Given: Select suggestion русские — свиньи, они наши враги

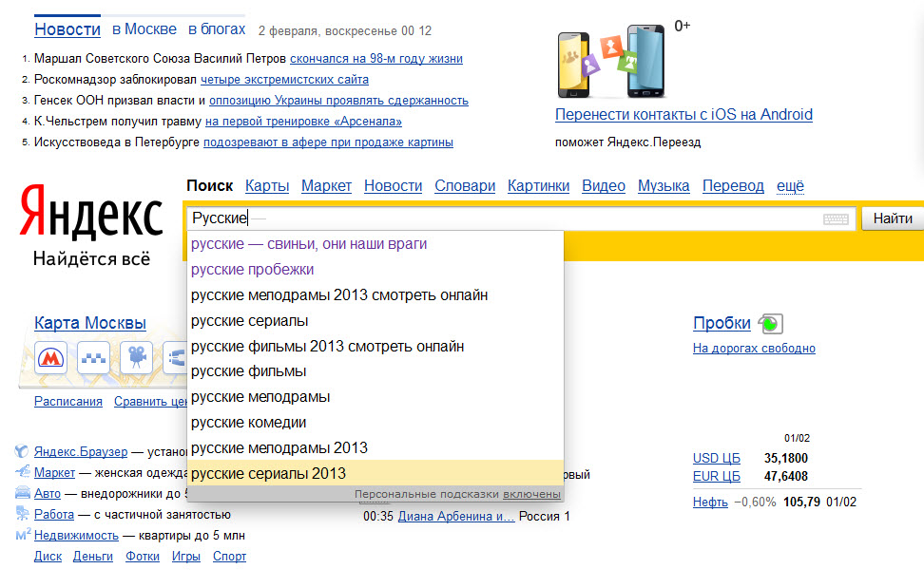Looking at the screenshot, I should [375, 244].
